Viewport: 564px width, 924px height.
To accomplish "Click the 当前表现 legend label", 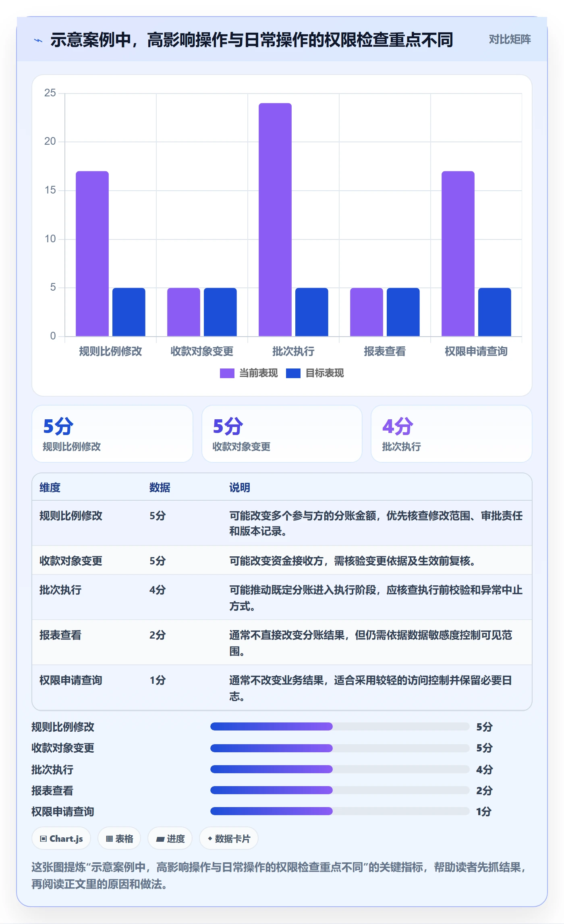I will pyautogui.click(x=258, y=373).
